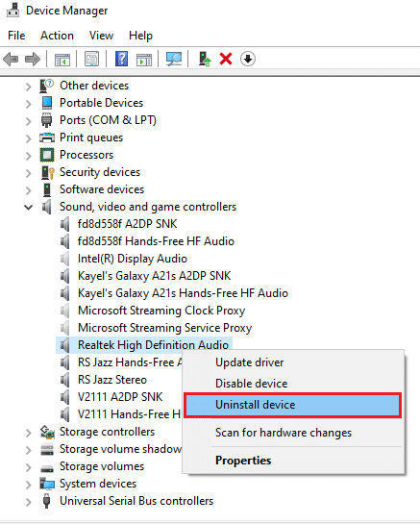
Task: Expand the System devices node
Action: click(x=29, y=485)
